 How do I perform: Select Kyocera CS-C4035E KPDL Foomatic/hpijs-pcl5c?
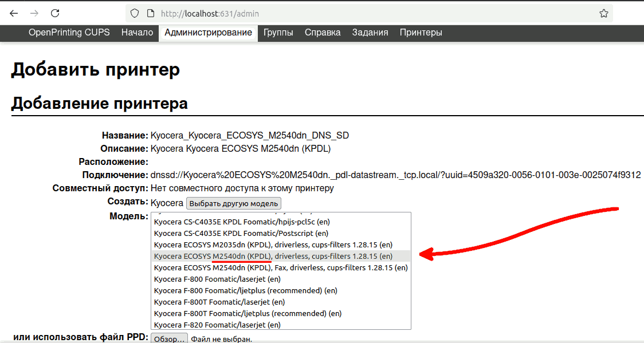tap(281, 222)
